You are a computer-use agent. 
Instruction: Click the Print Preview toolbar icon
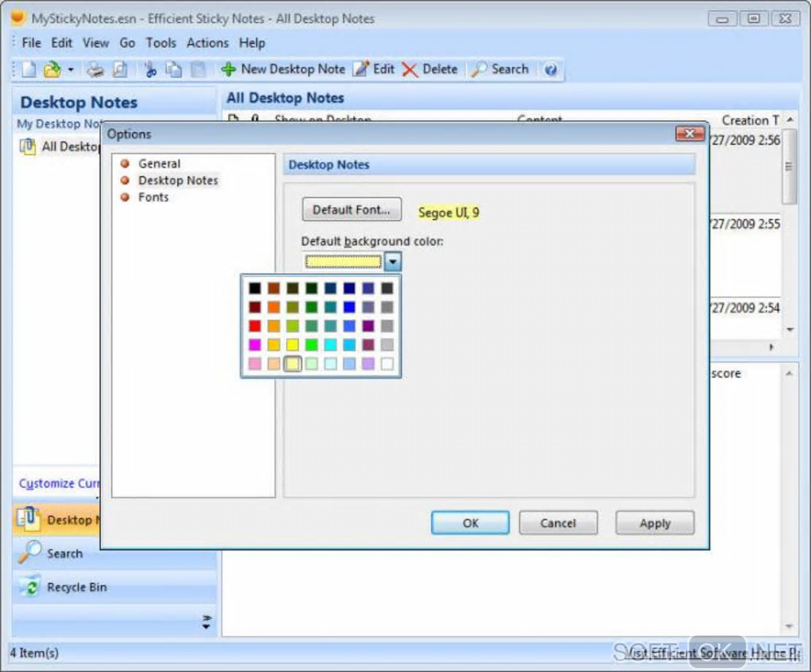coord(120,69)
